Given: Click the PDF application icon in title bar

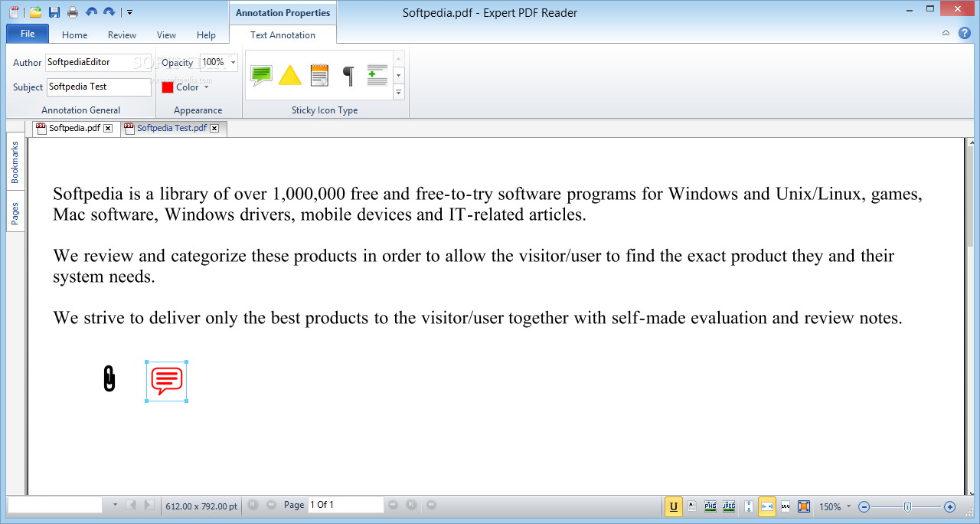Looking at the screenshot, I should click(14, 11).
